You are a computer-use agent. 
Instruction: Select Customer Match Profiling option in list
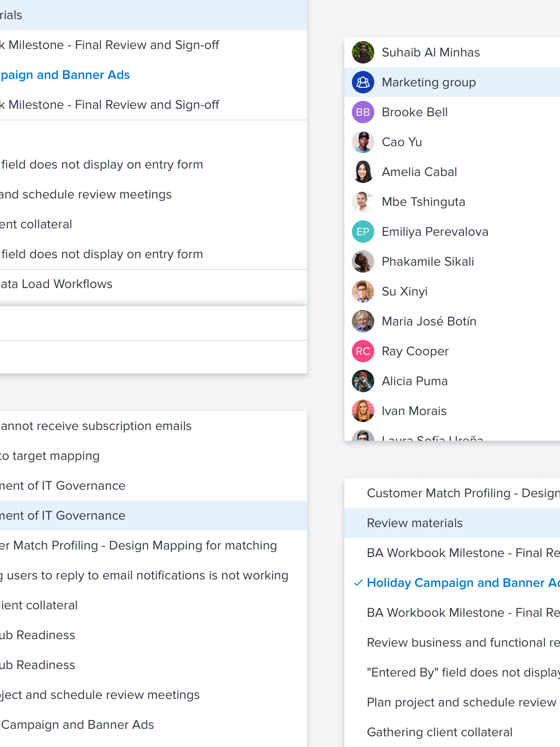click(x=462, y=493)
